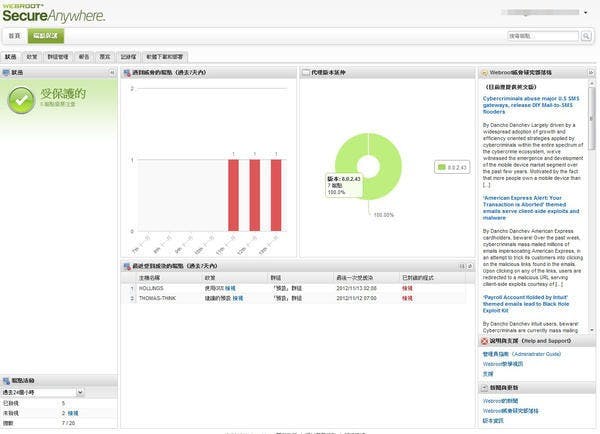
Task: Click the Help and Support lifebuoy icon
Action: [484, 341]
